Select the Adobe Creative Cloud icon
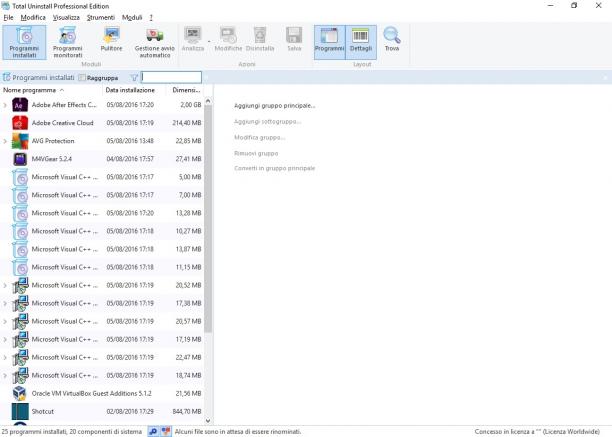 coord(20,123)
